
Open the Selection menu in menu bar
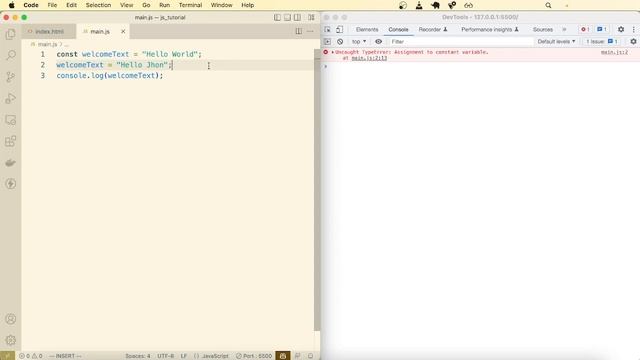pyautogui.click(x=98, y=5)
